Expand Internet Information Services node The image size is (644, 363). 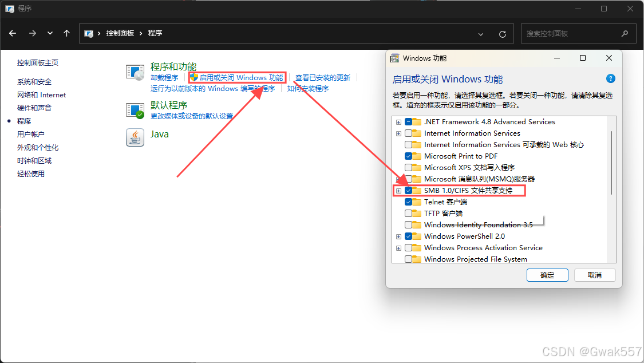coord(398,133)
